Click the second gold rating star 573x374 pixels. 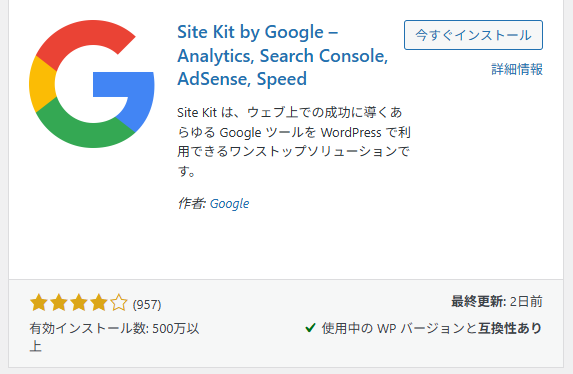(x=59, y=303)
